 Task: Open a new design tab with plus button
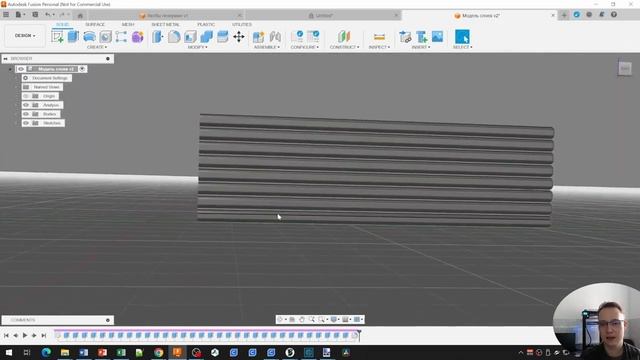(564, 15)
